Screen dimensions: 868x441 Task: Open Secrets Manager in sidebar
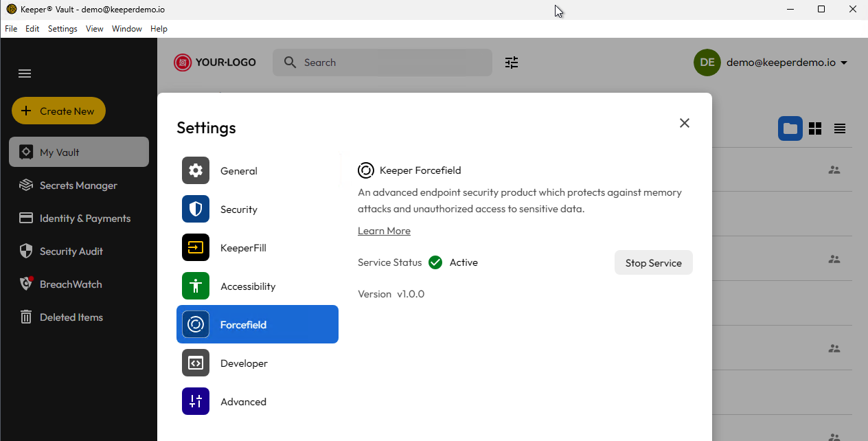coord(78,185)
